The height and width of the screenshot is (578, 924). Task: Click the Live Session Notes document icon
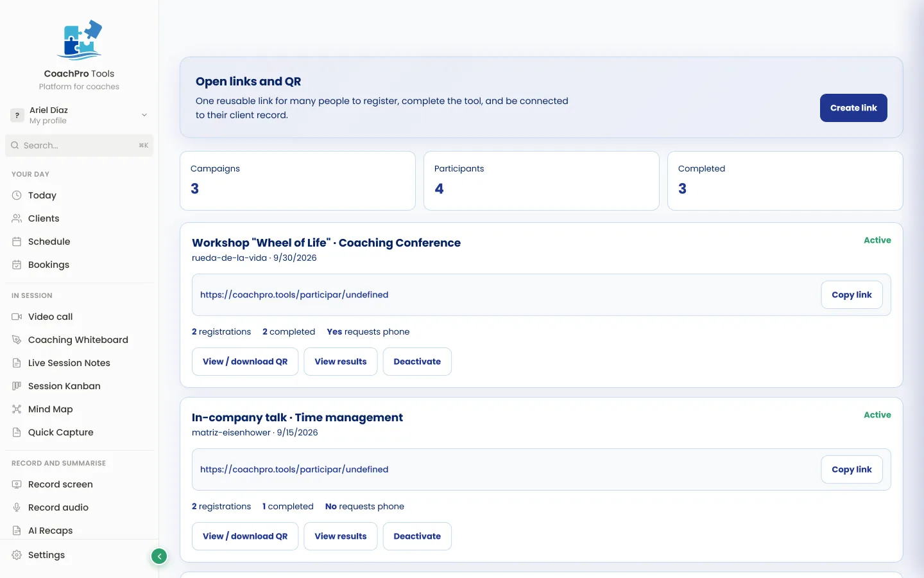tap(17, 363)
